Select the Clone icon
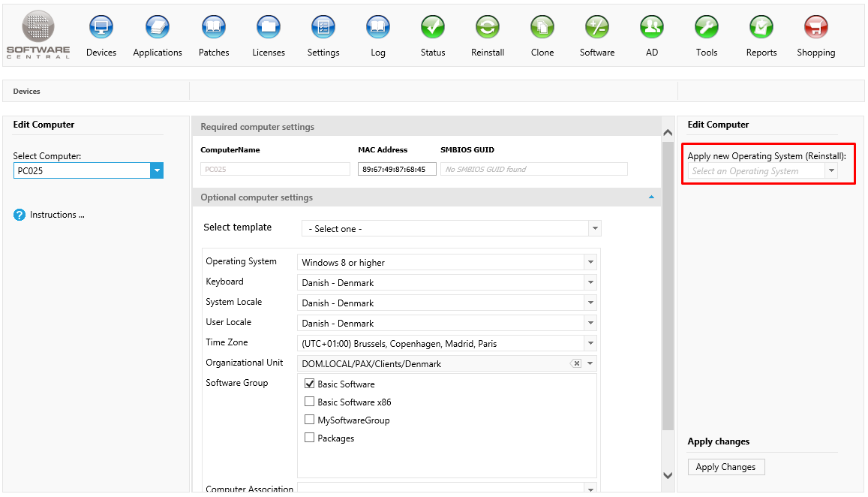 (542, 28)
